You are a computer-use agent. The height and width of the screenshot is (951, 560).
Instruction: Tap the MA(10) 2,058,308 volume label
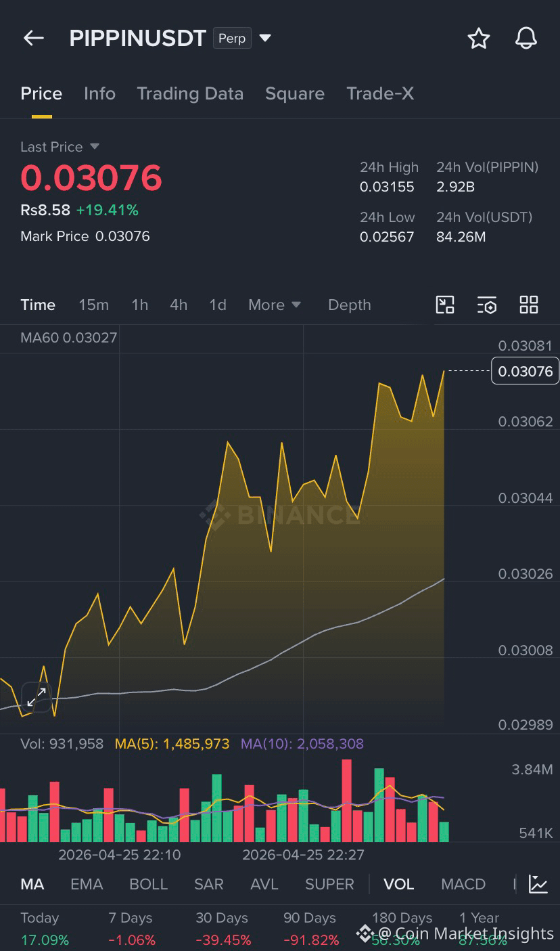[302, 744]
